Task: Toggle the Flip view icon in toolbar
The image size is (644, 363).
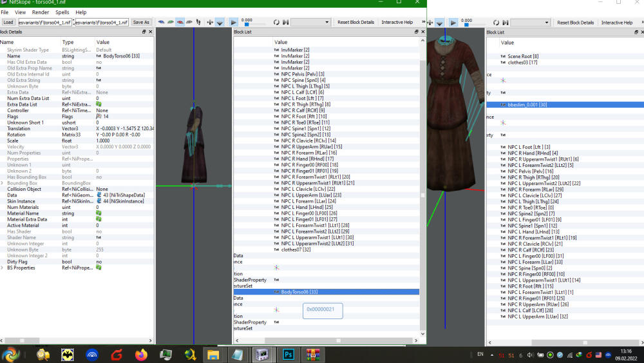Action: click(198, 22)
